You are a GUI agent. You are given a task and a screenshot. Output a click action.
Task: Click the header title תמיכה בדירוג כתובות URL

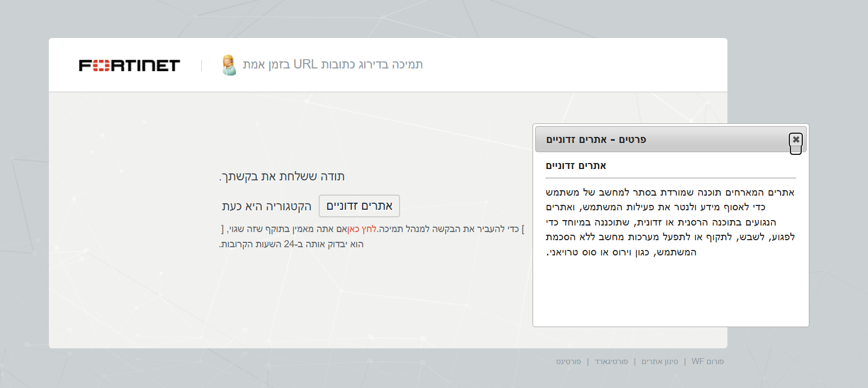(332, 65)
